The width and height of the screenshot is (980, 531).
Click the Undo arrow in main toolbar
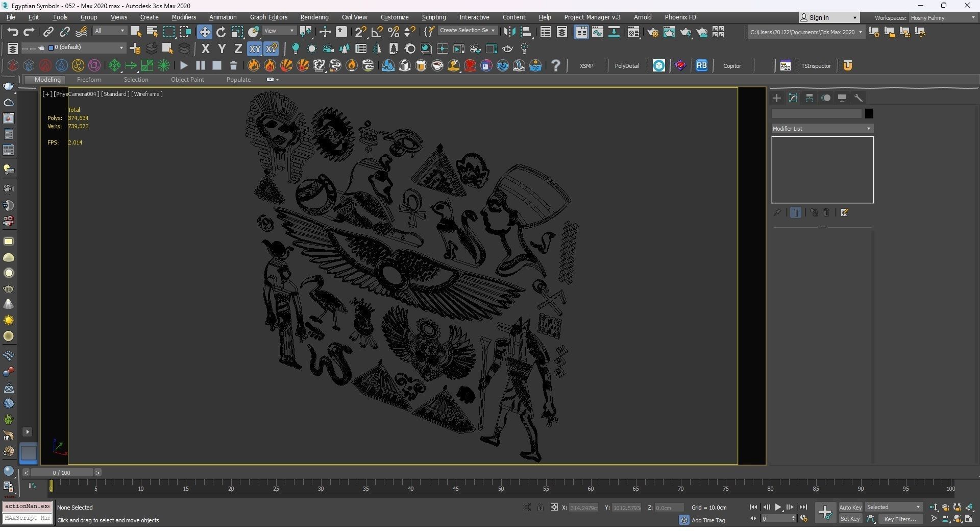click(x=13, y=32)
